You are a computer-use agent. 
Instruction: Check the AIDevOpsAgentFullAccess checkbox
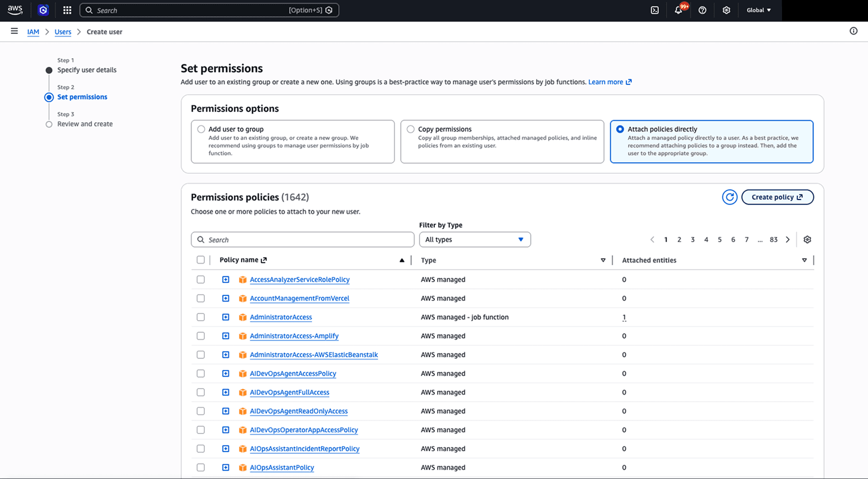pos(200,392)
